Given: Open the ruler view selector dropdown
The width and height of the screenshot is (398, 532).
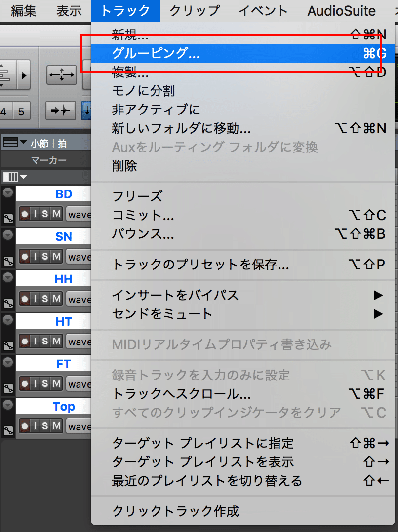Looking at the screenshot, I should (x=14, y=143).
